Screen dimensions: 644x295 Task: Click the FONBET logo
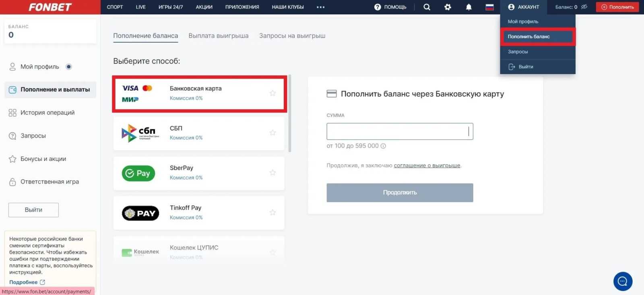click(50, 7)
